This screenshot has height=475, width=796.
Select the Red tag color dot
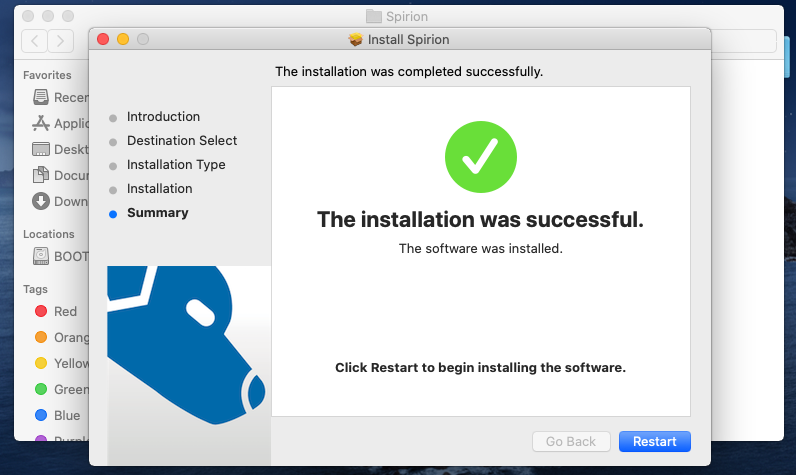(41, 311)
